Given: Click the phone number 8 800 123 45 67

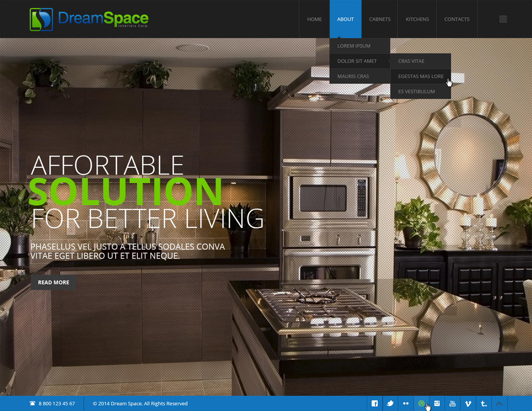Looking at the screenshot, I should coord(56,403).
